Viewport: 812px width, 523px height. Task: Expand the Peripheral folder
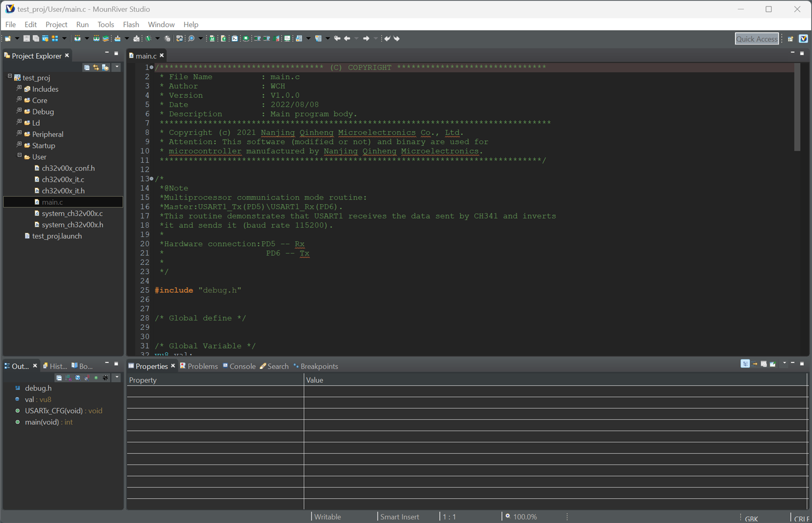point(19,133)
